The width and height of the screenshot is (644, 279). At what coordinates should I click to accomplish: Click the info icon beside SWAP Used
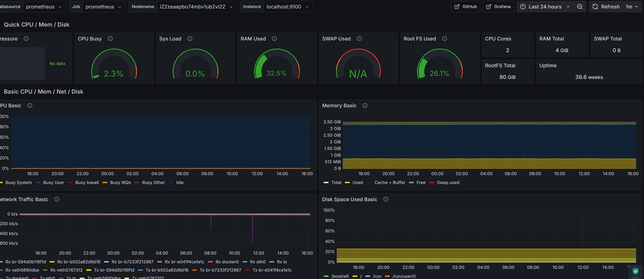tap(359, 39)
